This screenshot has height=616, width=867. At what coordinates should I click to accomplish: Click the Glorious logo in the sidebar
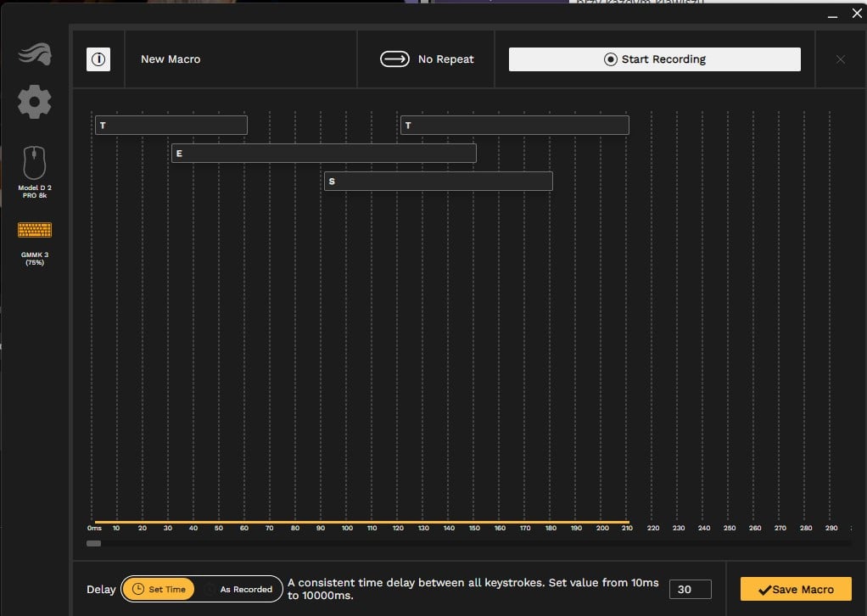pyautogui.click(x=34, y=55)
